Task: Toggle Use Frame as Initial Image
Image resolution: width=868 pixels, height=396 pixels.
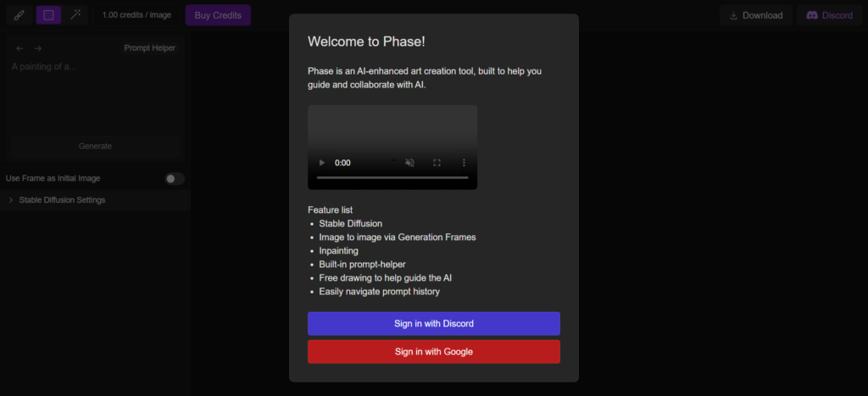Action: pyautogui.click(x=174, y=179)
